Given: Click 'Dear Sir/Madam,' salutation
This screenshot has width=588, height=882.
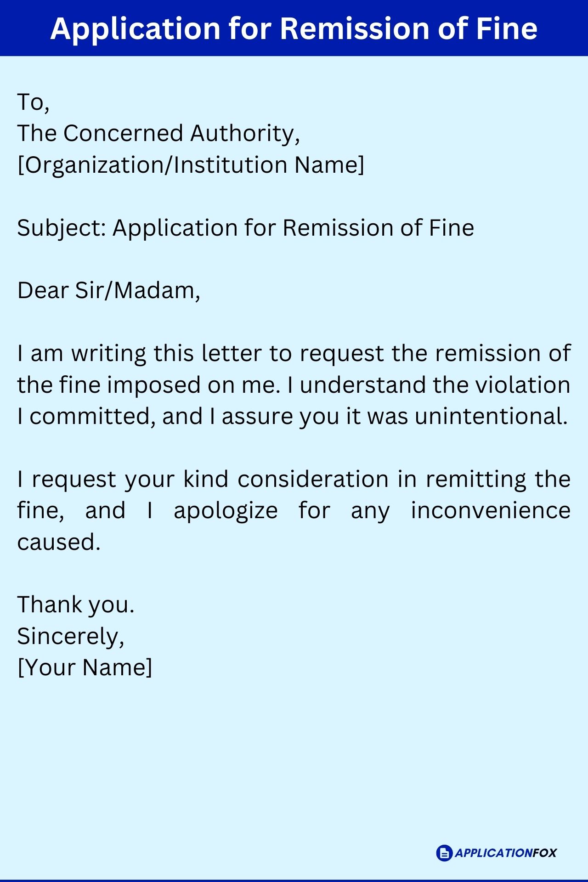Looking at the screenshot, I should (x=109, y=290).
